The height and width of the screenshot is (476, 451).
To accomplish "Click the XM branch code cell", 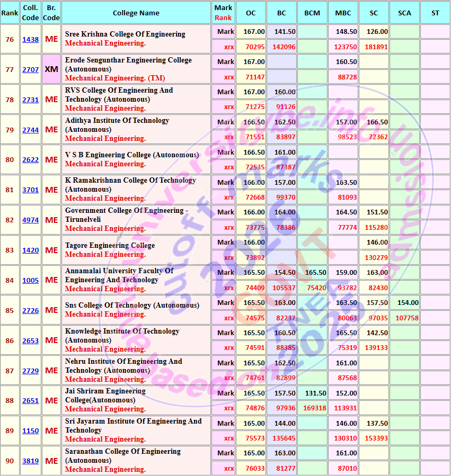I will click(51, 69).
